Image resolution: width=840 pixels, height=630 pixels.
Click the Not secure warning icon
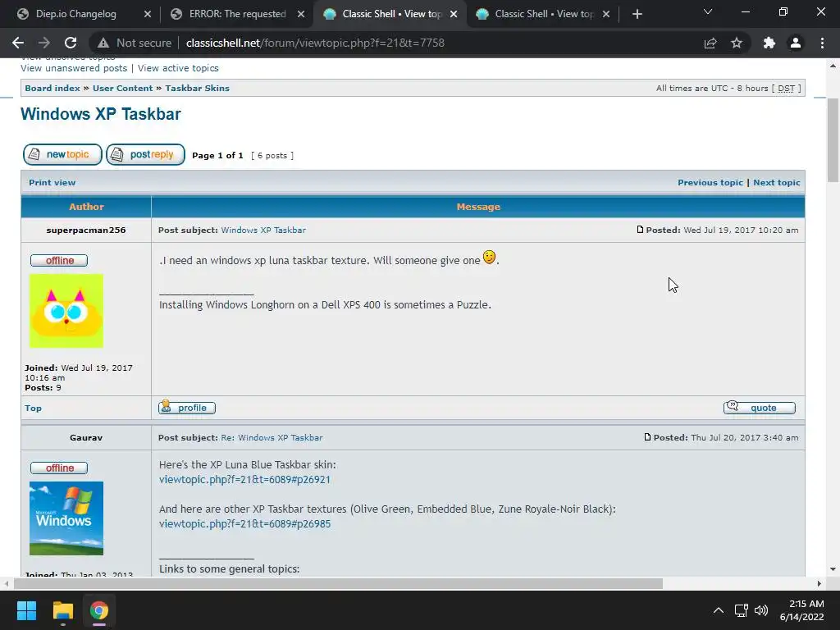(x=103, y=43)
